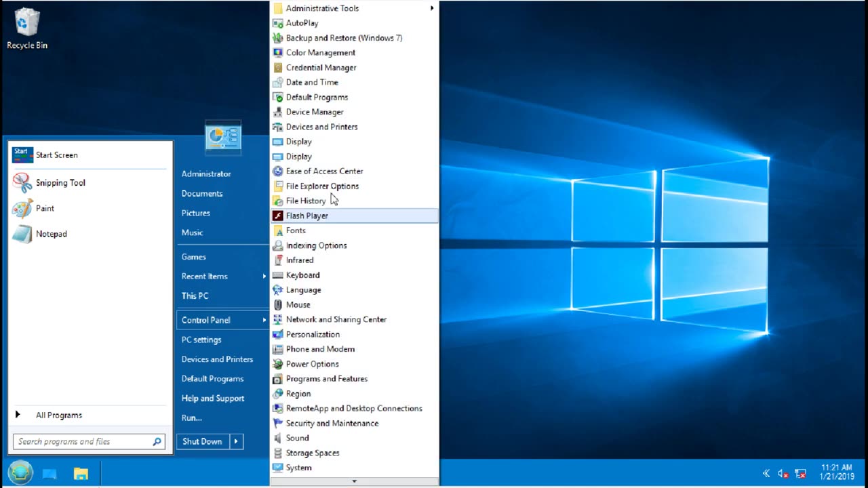Click the volume icon in system tray
The height and width of the screenshot is (488, 868).
coord(783,474)
